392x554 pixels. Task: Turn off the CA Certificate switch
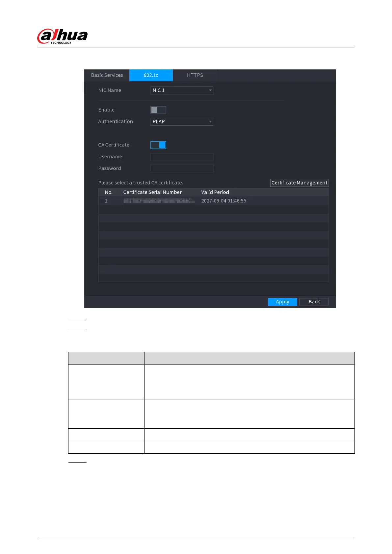[x=158, y=145]
